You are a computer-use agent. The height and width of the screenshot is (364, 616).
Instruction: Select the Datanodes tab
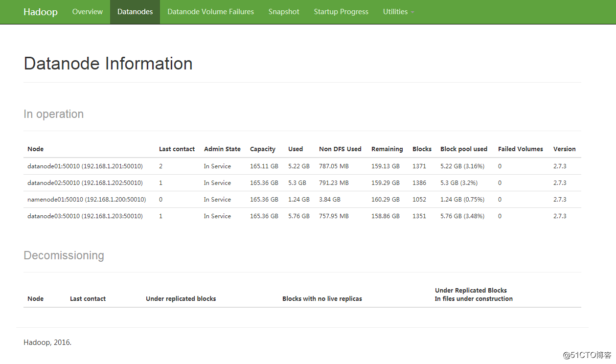tap(135, 12)
